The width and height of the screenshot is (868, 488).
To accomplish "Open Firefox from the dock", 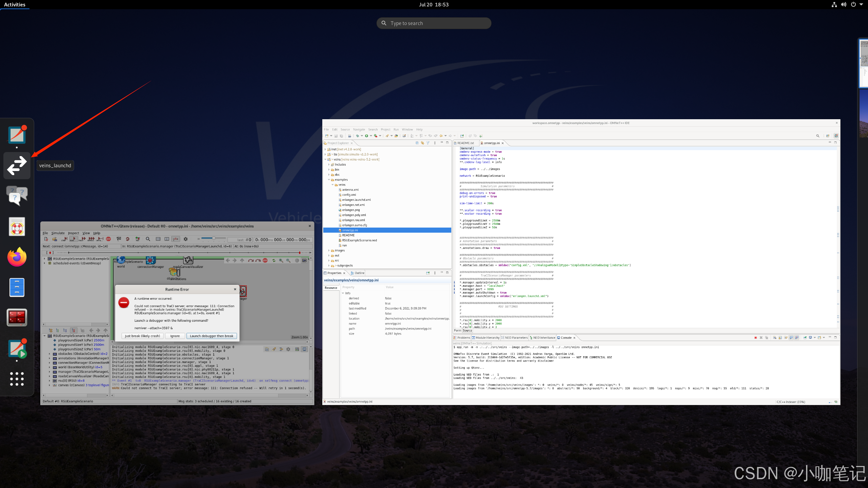I will tap(17, 257).
